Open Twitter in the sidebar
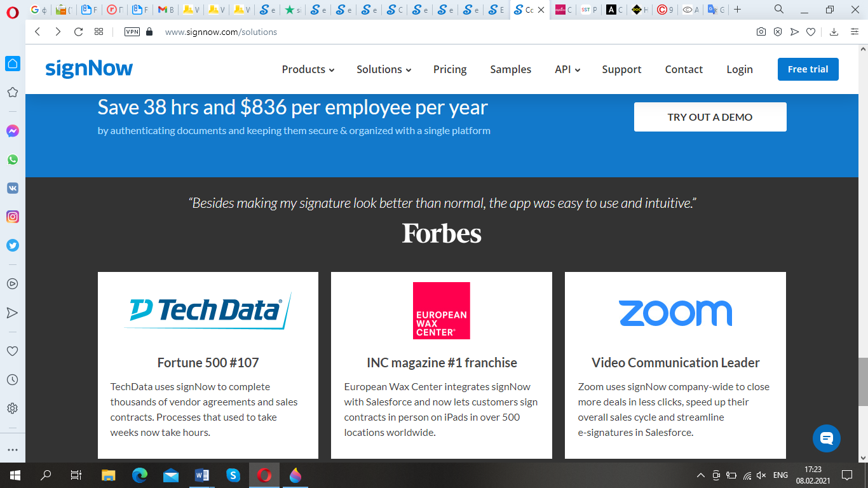 [x=13, y=245]
